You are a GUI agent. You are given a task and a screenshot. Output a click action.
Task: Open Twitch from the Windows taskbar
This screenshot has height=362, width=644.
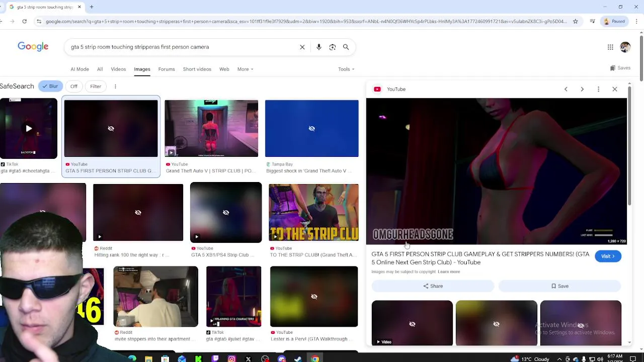[x=215, y=358]
